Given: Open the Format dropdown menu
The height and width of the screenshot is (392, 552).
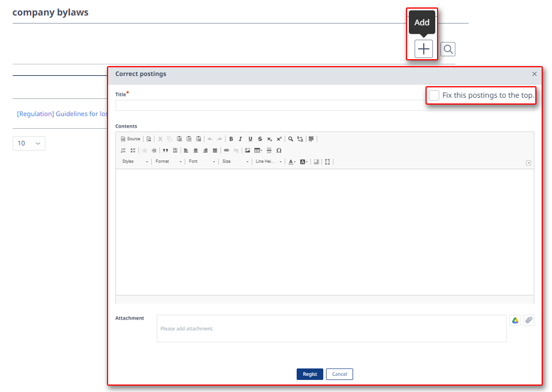Looking at the screenshot, I should 168,162.
